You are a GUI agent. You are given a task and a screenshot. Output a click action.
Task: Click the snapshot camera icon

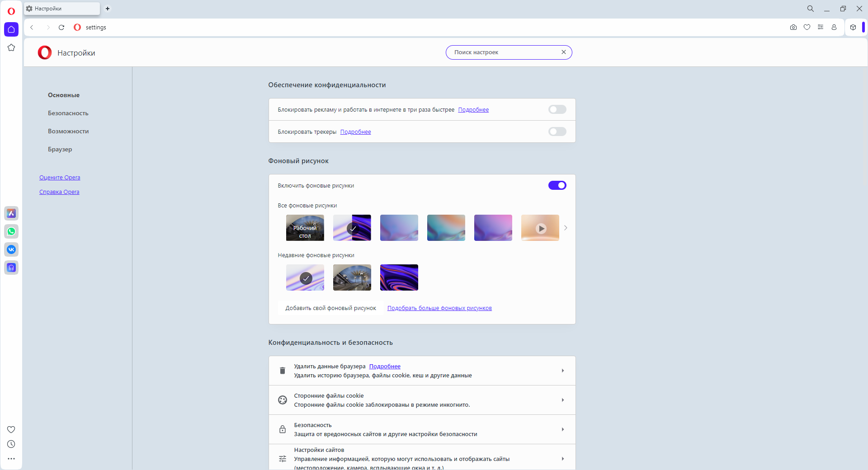coord(793,27)
